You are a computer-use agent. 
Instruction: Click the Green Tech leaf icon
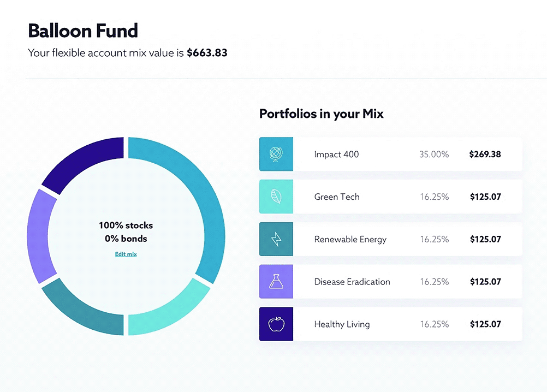[x=276, y=197]
